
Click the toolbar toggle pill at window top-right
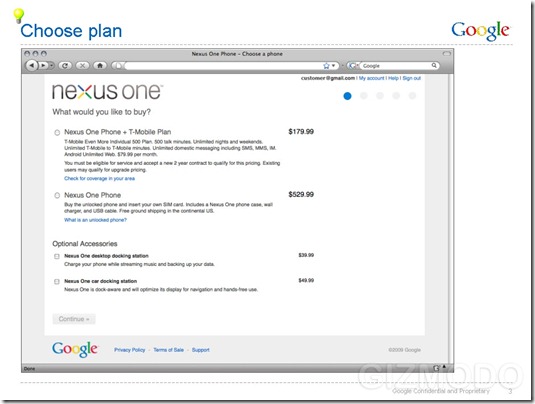447,54
